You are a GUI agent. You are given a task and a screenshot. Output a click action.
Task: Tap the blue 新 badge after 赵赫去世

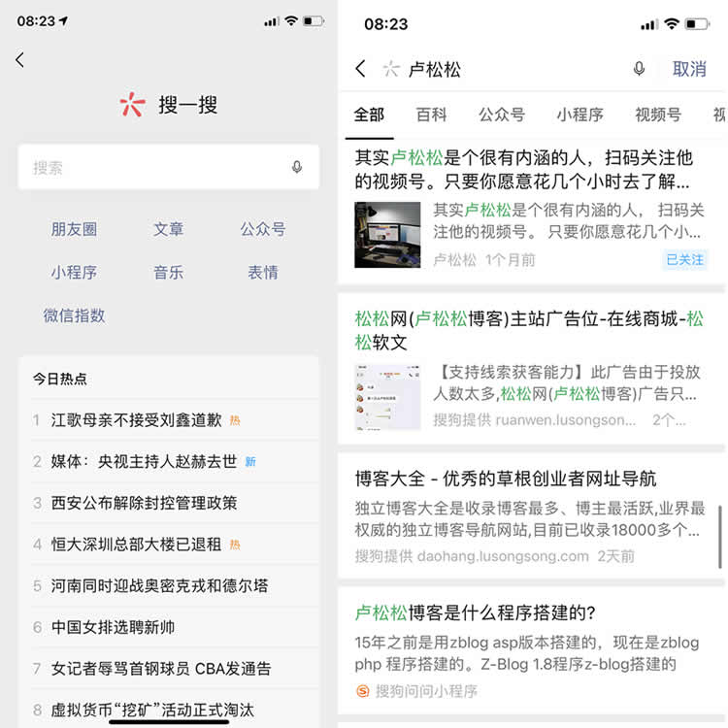point(250,462)
